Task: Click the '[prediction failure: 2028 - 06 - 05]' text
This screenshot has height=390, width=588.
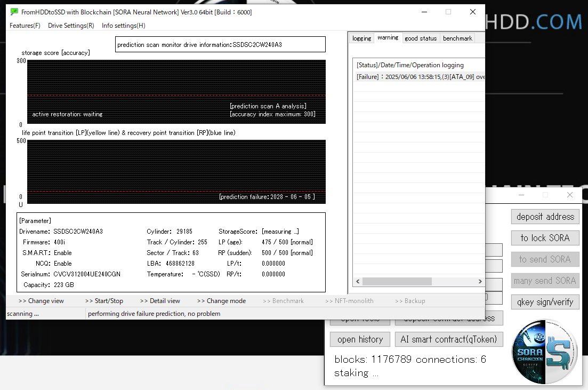Action: (267, 197)
